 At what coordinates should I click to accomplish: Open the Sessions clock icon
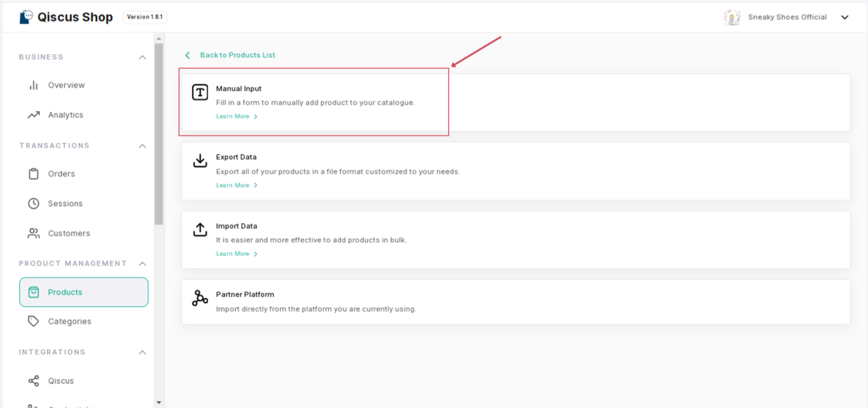click(x=33, y=203)
